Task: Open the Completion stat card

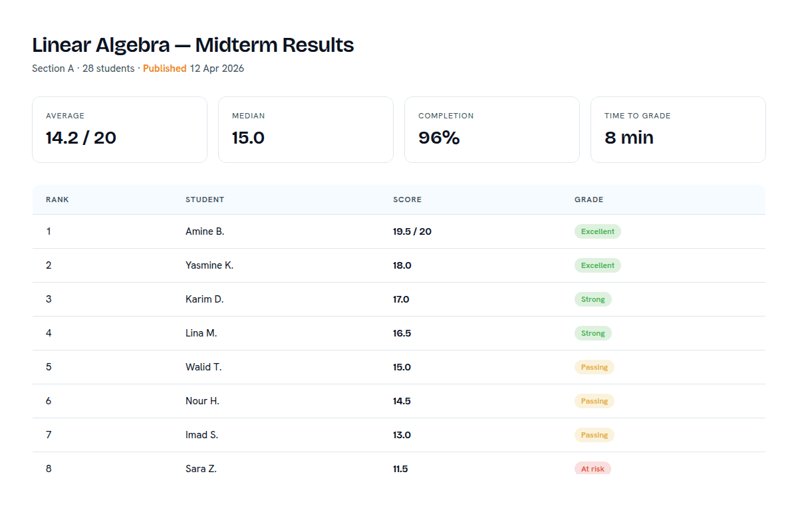Action: 492,129
